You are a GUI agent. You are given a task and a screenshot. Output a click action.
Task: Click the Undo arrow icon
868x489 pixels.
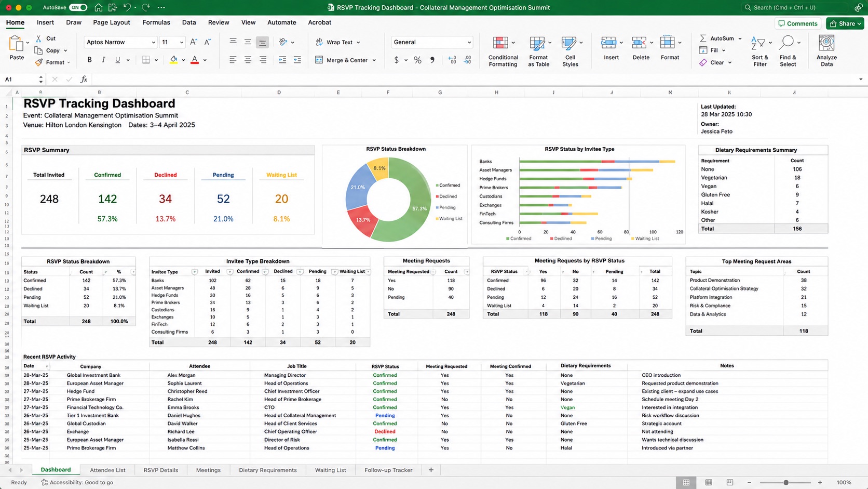click(127, 7)
